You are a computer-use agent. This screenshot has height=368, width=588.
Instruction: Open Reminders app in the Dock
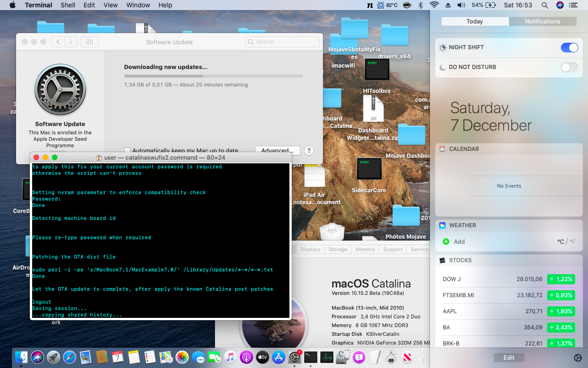click(150, 357)
